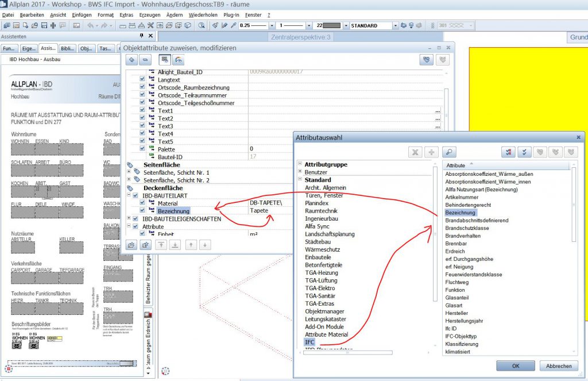Click the red X deselect icon in Attributauswahl

coord(415,152)
